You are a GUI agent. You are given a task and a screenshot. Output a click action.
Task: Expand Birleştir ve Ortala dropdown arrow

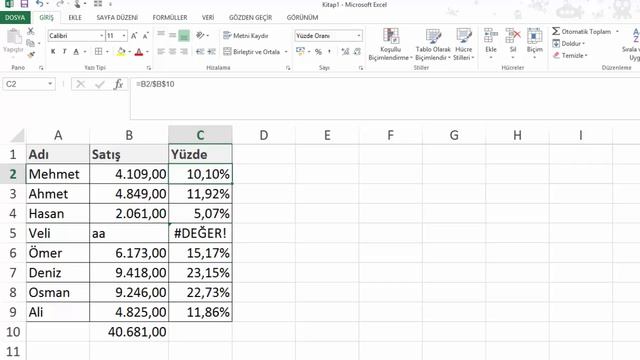point(286,52)
